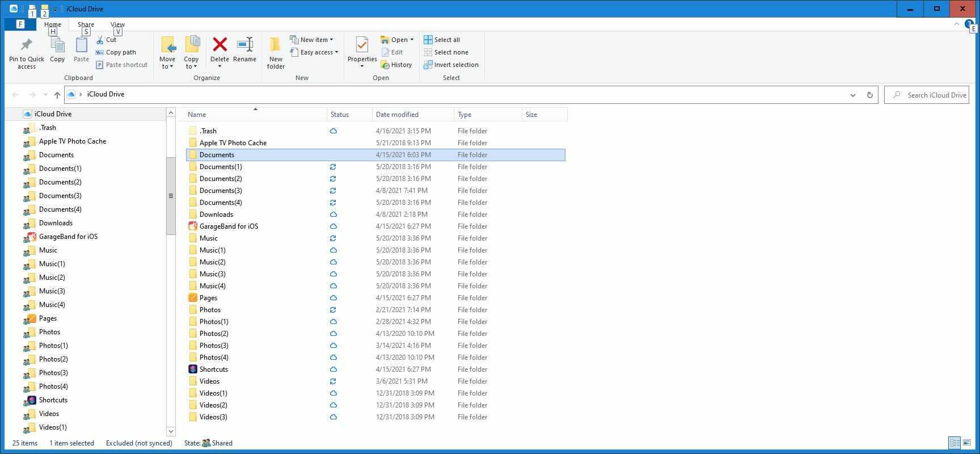Switch to the Share tab
Screen dimensions: 980x454
(x=86, y=24)
